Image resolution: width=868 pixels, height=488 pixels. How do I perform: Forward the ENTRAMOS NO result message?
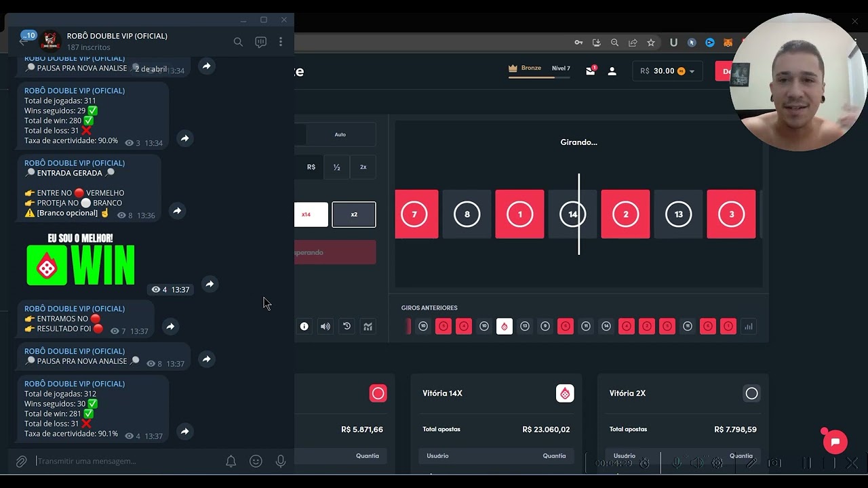pyautogui.click(x=170, y=327)
